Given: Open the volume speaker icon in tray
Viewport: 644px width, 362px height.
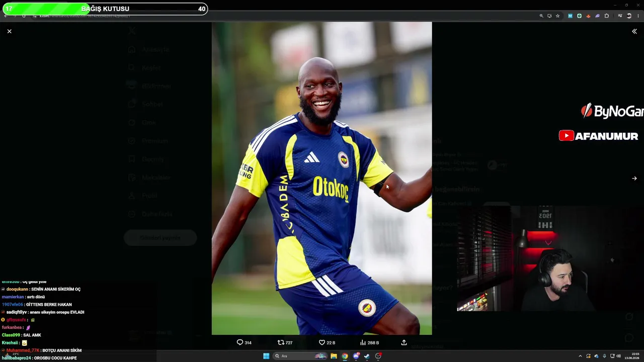Looking at the screenshot, I should (618, 356).
